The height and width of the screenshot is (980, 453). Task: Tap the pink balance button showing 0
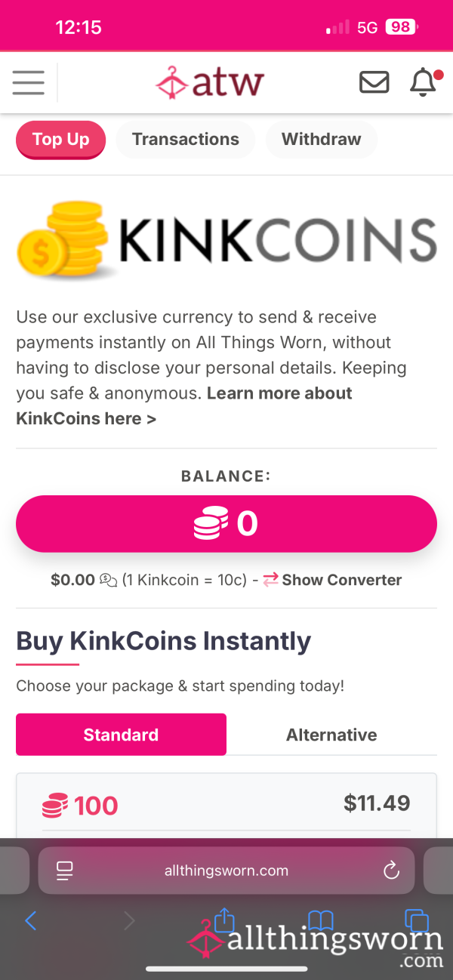coord(226,524)
